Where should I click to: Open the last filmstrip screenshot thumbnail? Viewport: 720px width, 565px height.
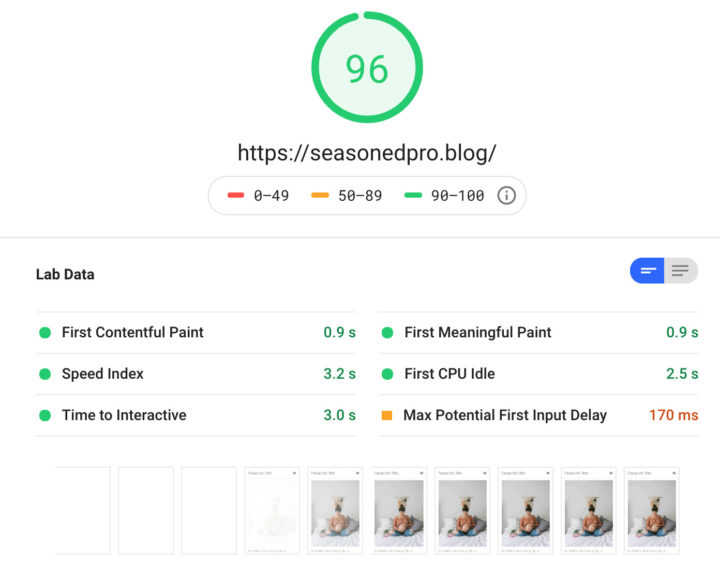point(652,510)
